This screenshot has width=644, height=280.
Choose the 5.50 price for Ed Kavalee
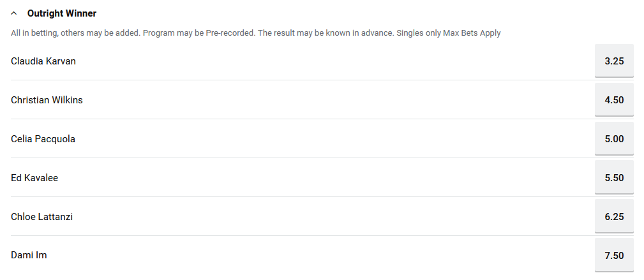[613, 178]
